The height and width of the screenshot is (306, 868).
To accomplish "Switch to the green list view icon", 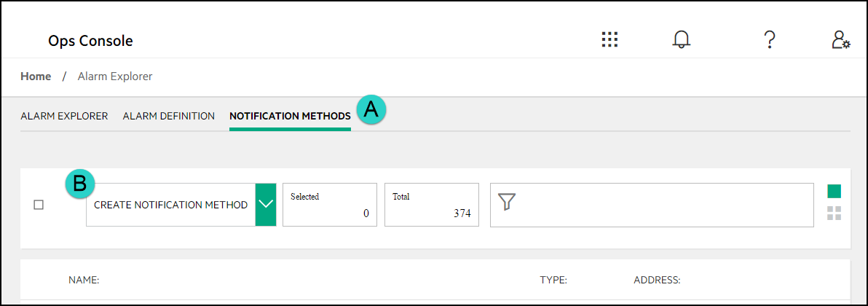I will coord(834,192).
